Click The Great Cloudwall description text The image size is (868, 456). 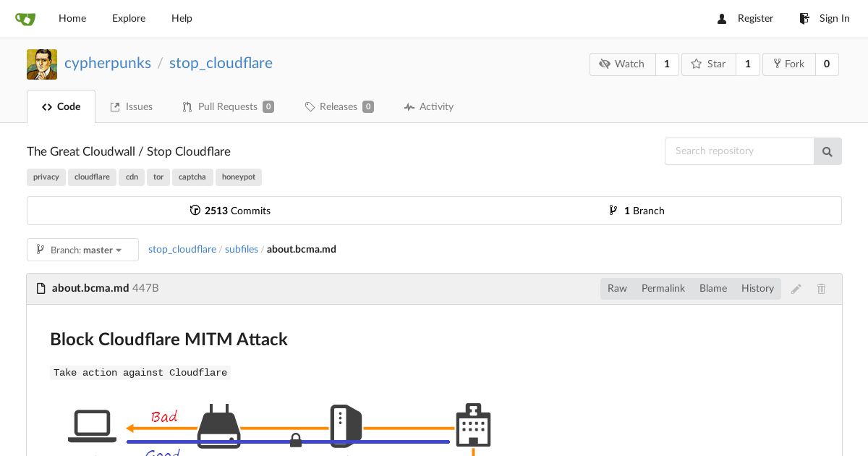point(129,151)
